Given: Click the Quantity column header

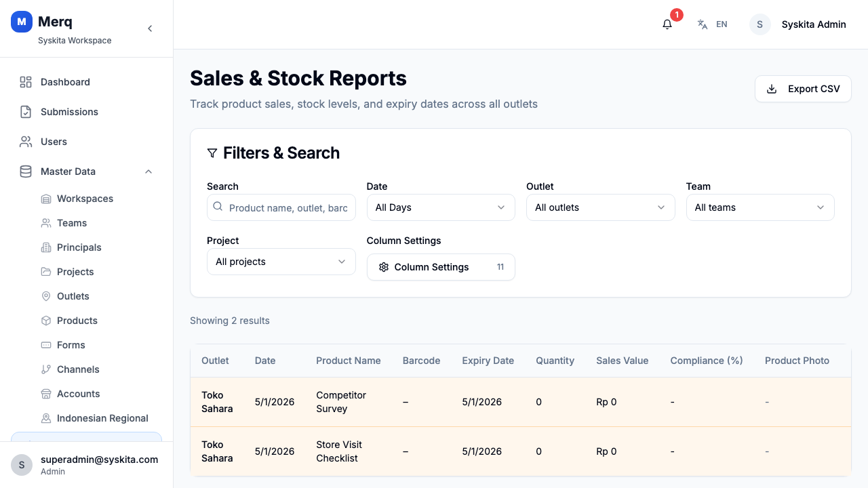Looking at the screenshot, I should click(x=555, y=361).
